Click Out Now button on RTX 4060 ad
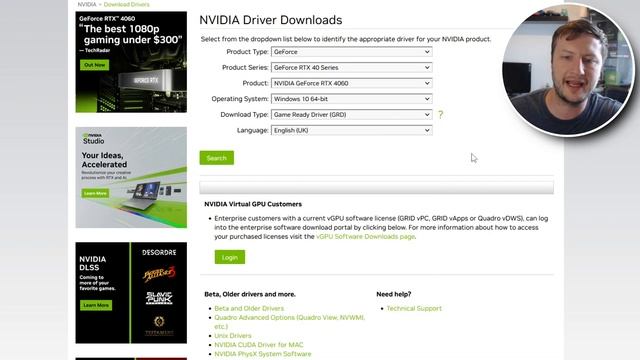 click(94, 65)
